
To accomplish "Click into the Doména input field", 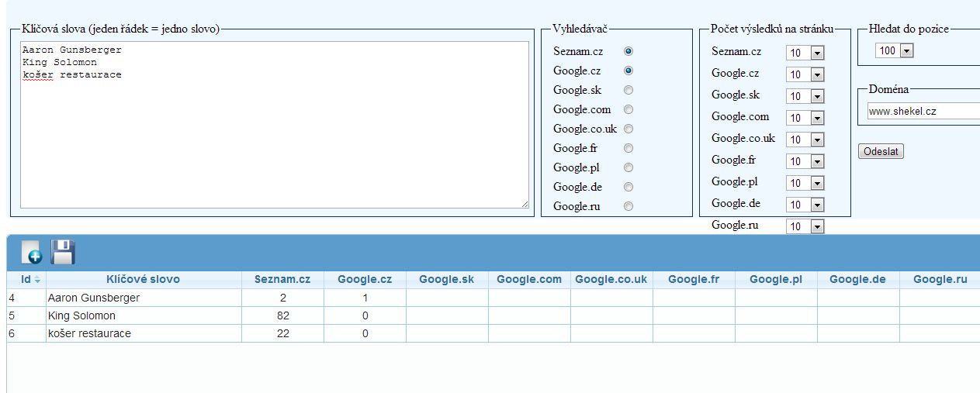I will [x=923, y=111].
